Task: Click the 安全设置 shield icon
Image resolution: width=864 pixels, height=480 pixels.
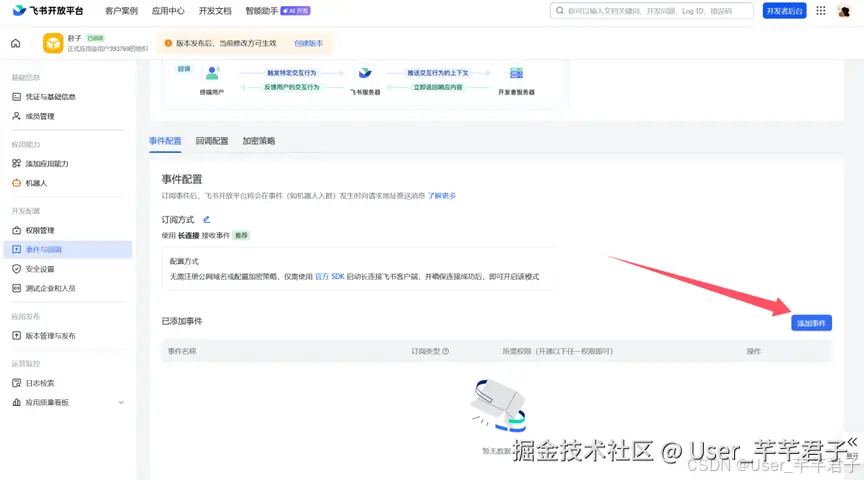Action: coord(17,268)
